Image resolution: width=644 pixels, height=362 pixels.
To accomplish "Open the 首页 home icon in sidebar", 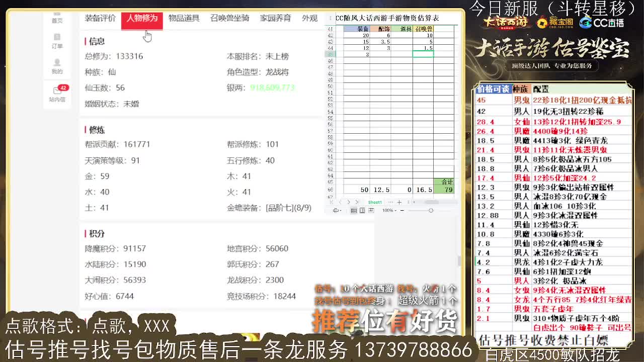I will pos(57,17).
